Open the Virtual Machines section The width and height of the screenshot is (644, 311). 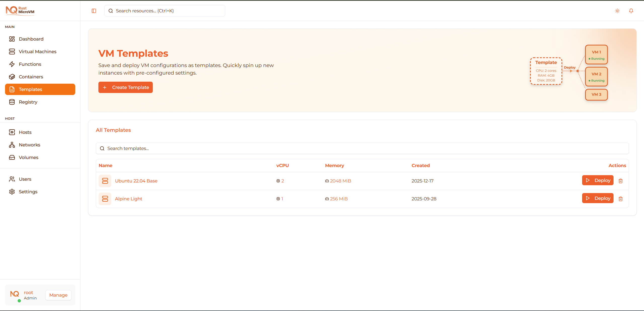37,51
